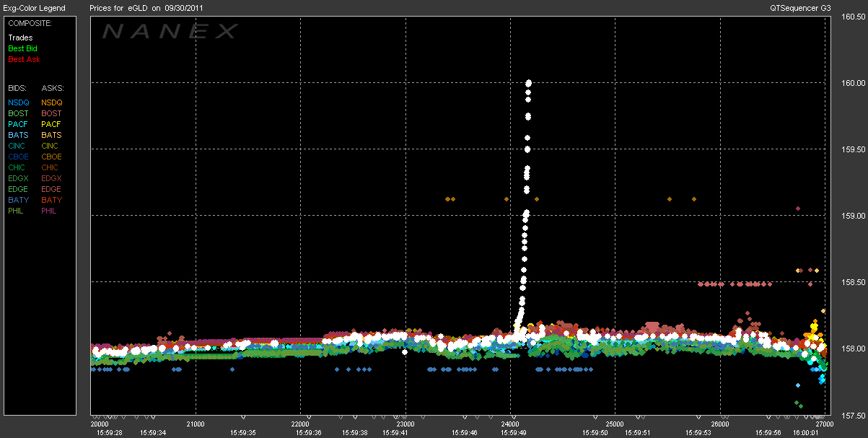This screenshot has width=868, height=438.
Task: Select CHIC under BIDS
Action: 17,167
